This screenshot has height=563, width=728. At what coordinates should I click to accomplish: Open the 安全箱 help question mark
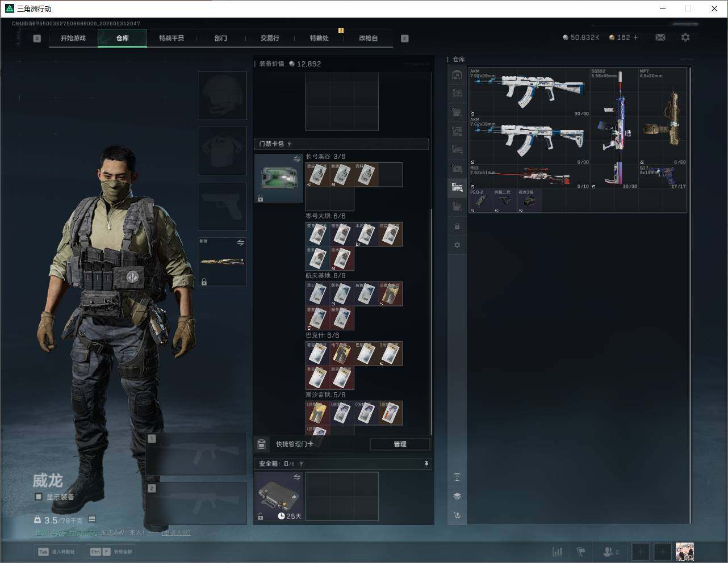pos(301,464)
